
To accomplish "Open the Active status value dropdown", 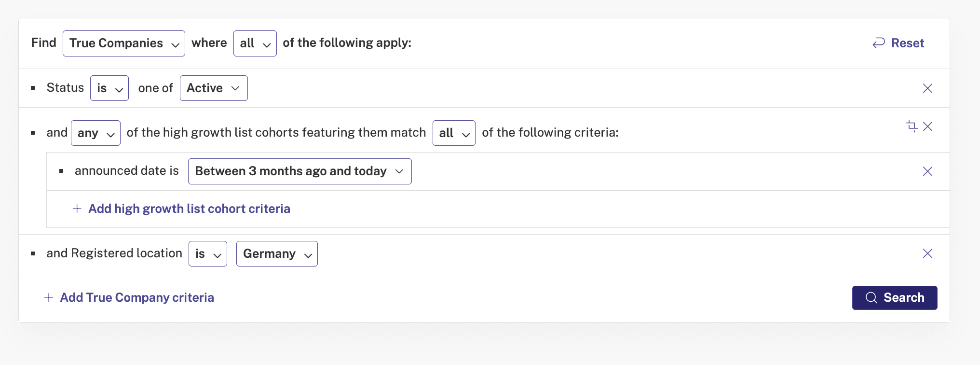I will (214, 88).
